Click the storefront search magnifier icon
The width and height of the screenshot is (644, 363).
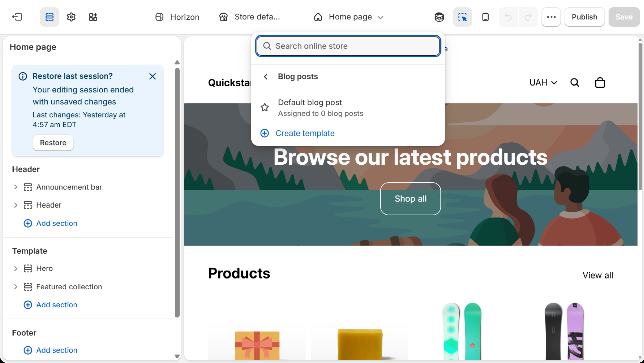[x=575, y=82]
